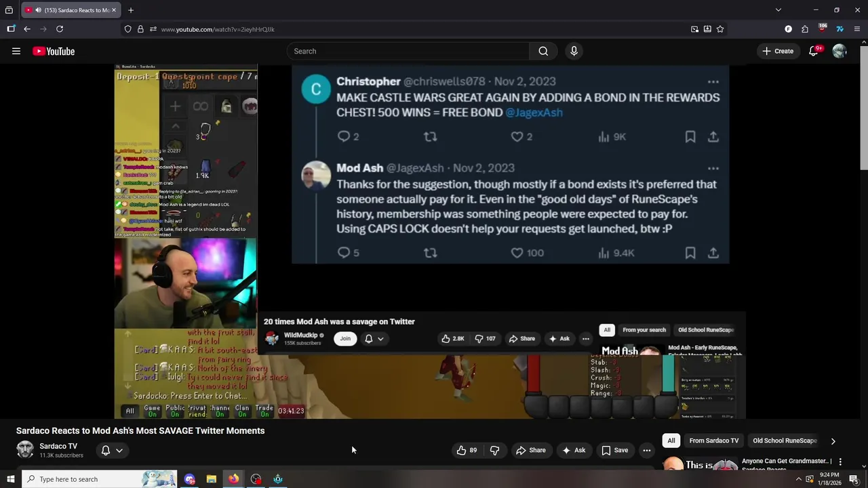Open the Ask AI button

point(574,450)
